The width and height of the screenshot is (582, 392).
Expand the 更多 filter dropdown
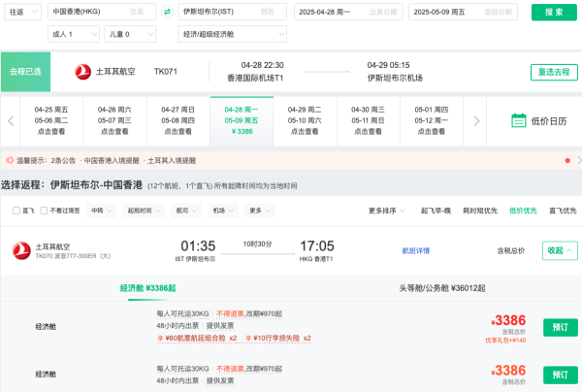tap(260, 211)
